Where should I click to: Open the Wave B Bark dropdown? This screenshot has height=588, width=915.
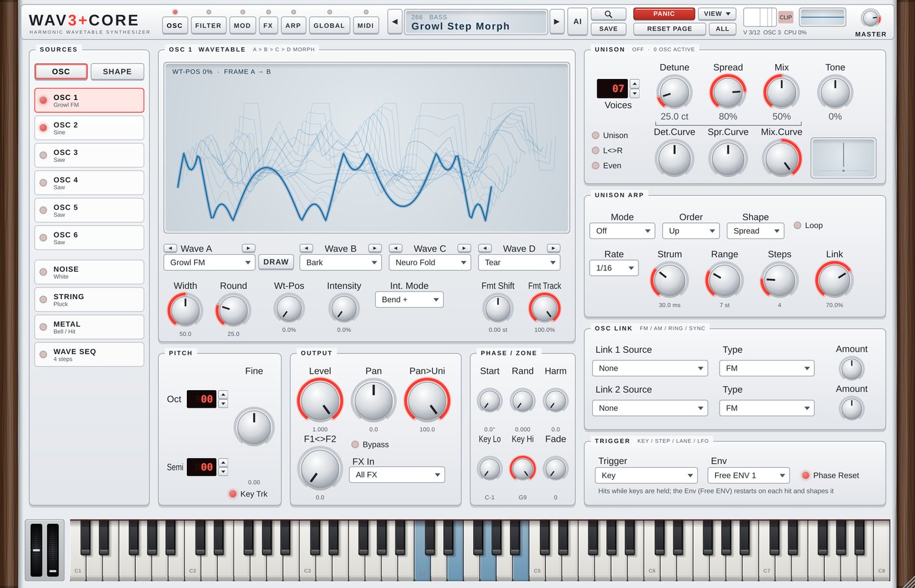click(x=341, y=263)
